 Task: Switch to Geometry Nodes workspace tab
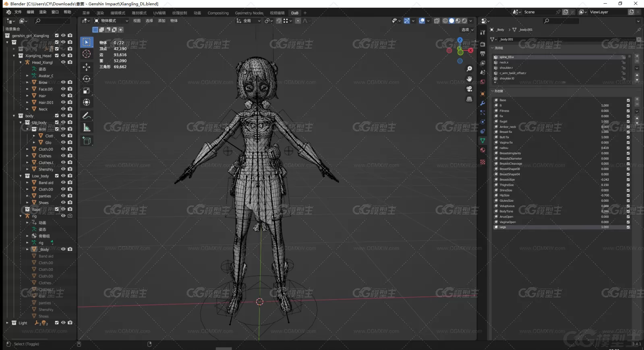click(x=249, y=13)
